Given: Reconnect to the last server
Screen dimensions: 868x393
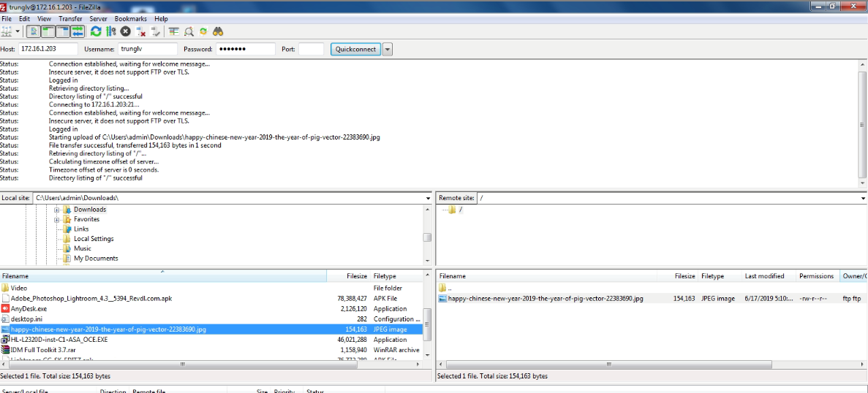Looking at the screenshot, I should 156,31.
